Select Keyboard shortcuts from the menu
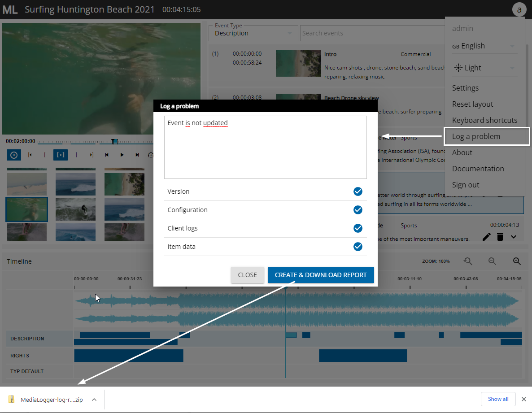The image size is (532, 413). coord(484,120)
